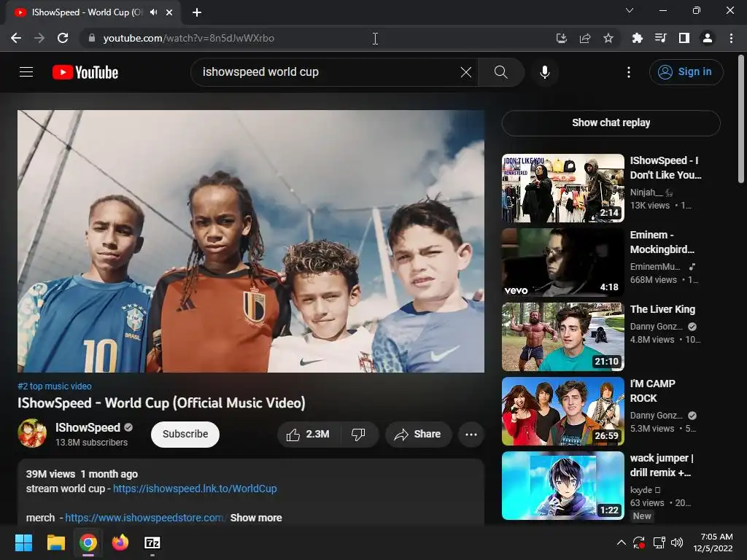The image size is (747, 560).
Task: Open File Explorer from taskbar
Action: click(55, 542)
